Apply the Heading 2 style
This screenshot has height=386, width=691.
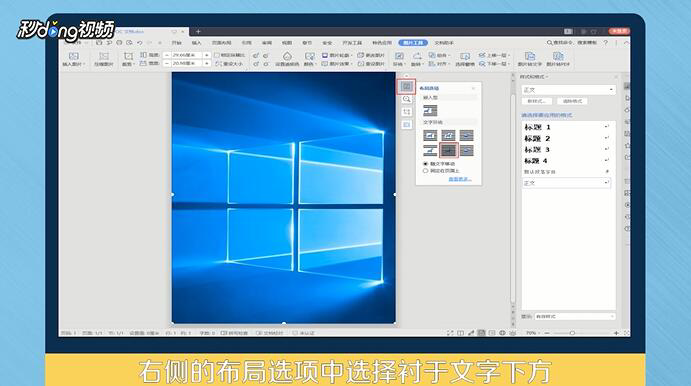tap(566, 138)
